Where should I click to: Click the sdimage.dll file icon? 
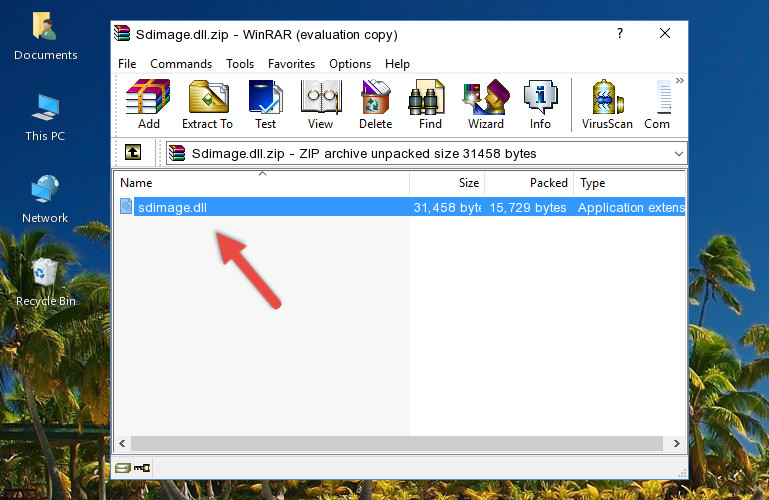126,206
